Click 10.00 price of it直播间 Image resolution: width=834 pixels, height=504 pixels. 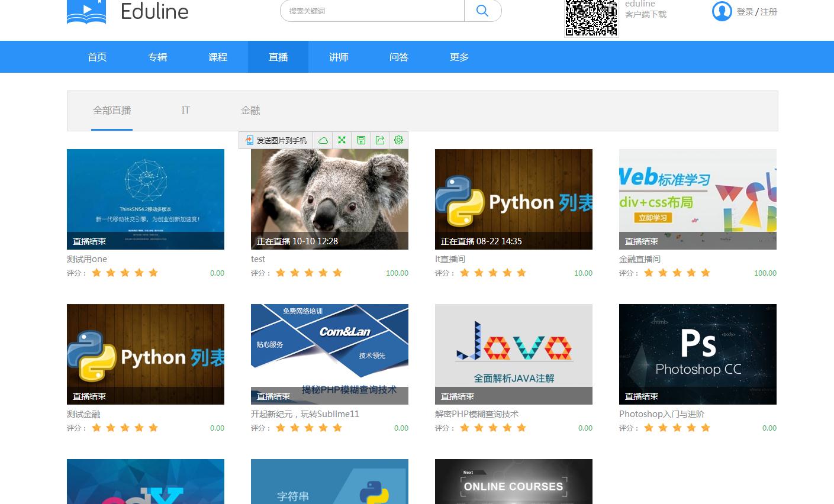(583, 273)
